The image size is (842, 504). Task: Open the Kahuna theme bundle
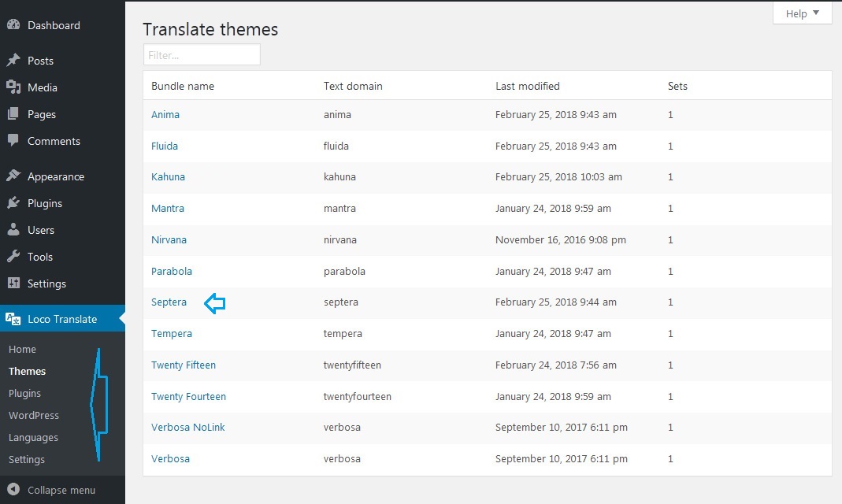coord(168,176)
